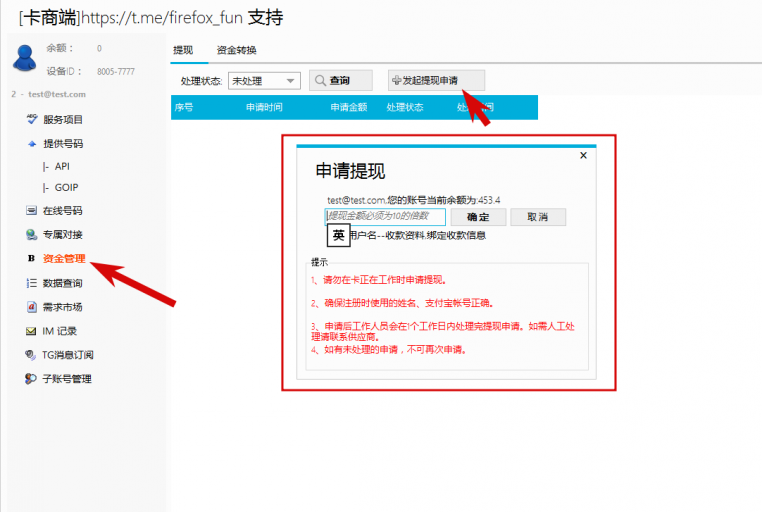Click the 资金管理 B icon
762x512 pixels.
[31, 258]
